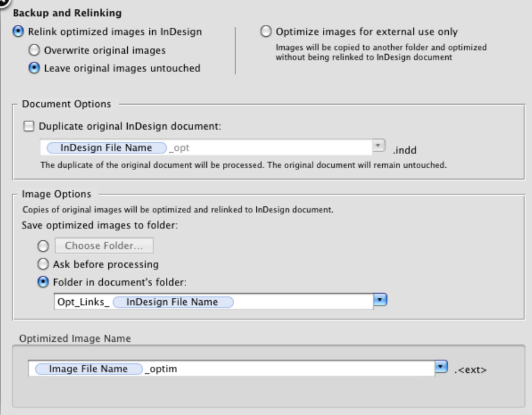Enable Duplicate original InDesign document checkbox
The height and width of the screenshot is (415, 532).
[29, 126]
